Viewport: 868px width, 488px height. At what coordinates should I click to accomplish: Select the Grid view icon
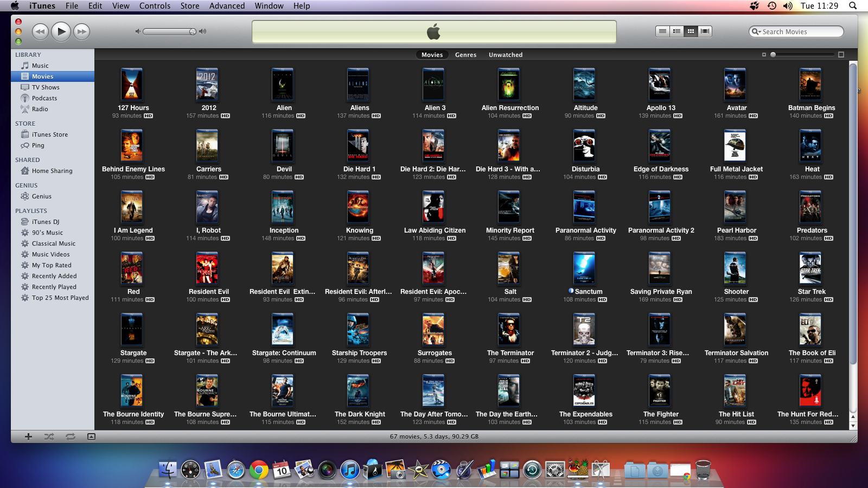coord(691,31)
